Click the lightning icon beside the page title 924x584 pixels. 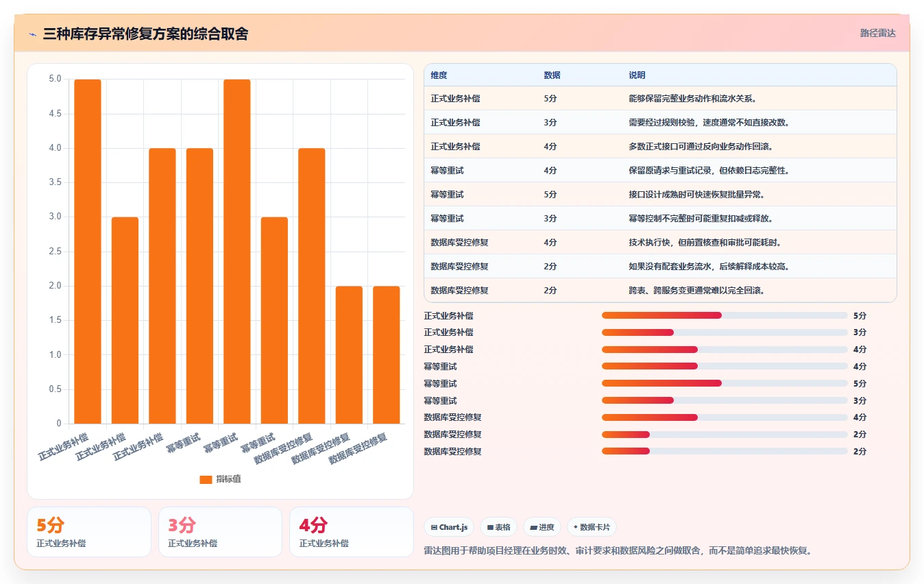click(x=32, y=34)
